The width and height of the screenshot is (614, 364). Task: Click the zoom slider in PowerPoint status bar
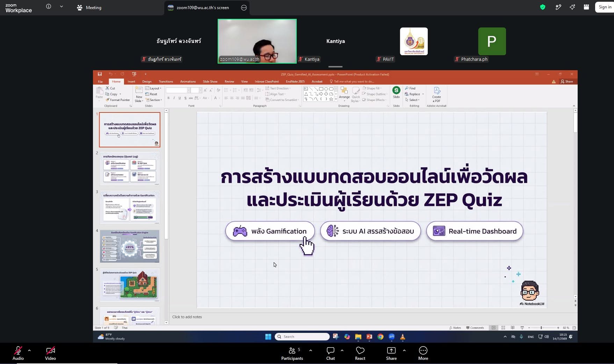pyautogui.click(x=541, y=328)
